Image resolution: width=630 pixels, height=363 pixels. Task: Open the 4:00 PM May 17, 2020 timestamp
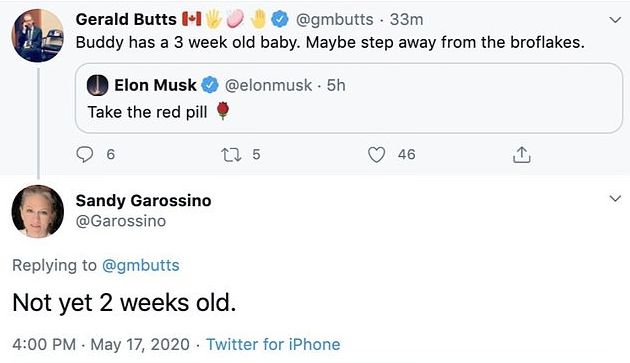(101, 345)
